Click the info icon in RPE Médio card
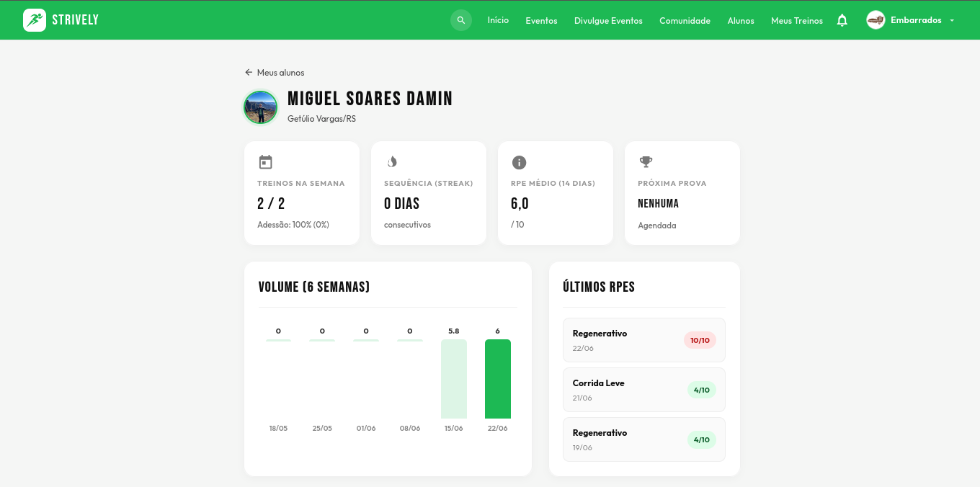 tap(519, 162)
